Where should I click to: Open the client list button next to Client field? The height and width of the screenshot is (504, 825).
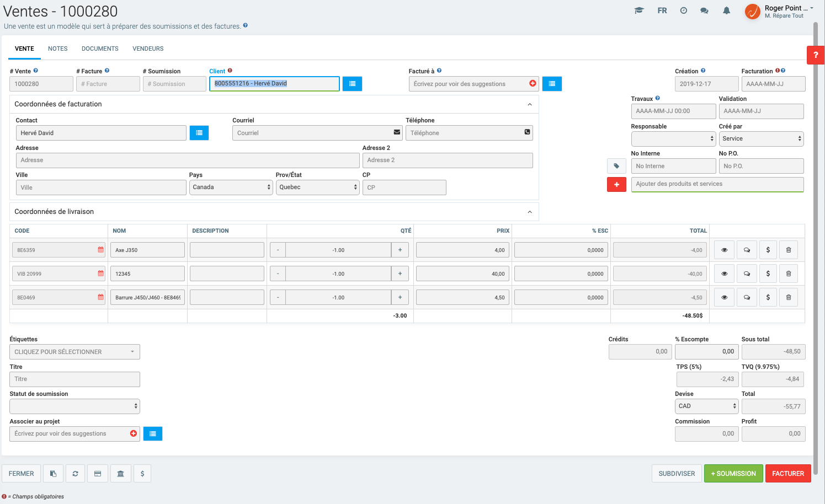coord(352,84)
